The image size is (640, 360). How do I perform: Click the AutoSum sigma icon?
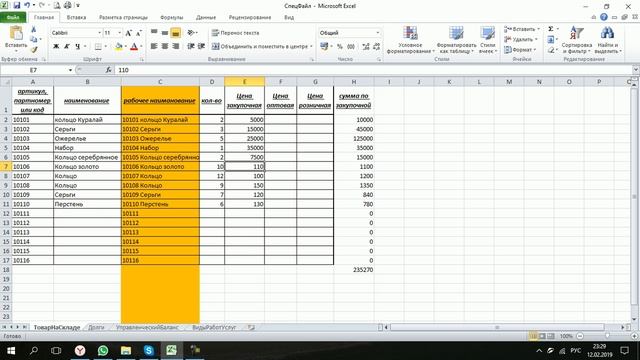click(551, 29)
